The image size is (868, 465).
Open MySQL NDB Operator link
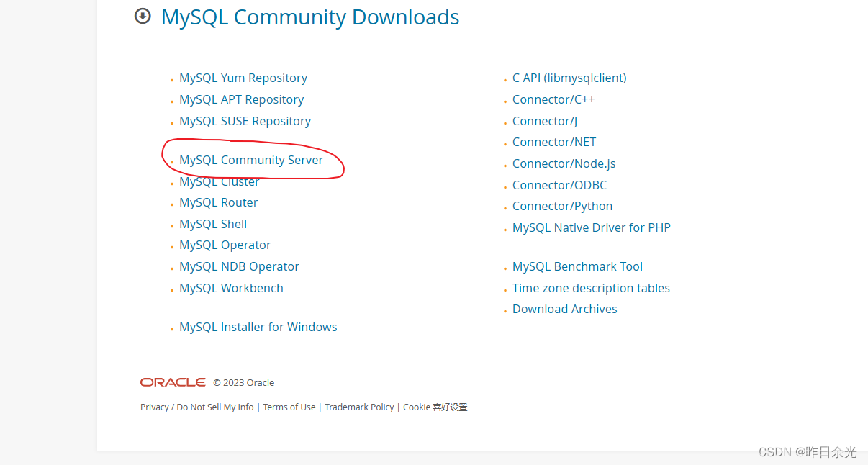coord(239,266)
